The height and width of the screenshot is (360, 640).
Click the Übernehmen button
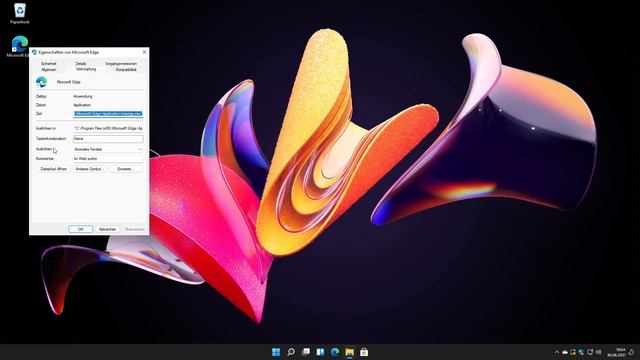[134, 229]
